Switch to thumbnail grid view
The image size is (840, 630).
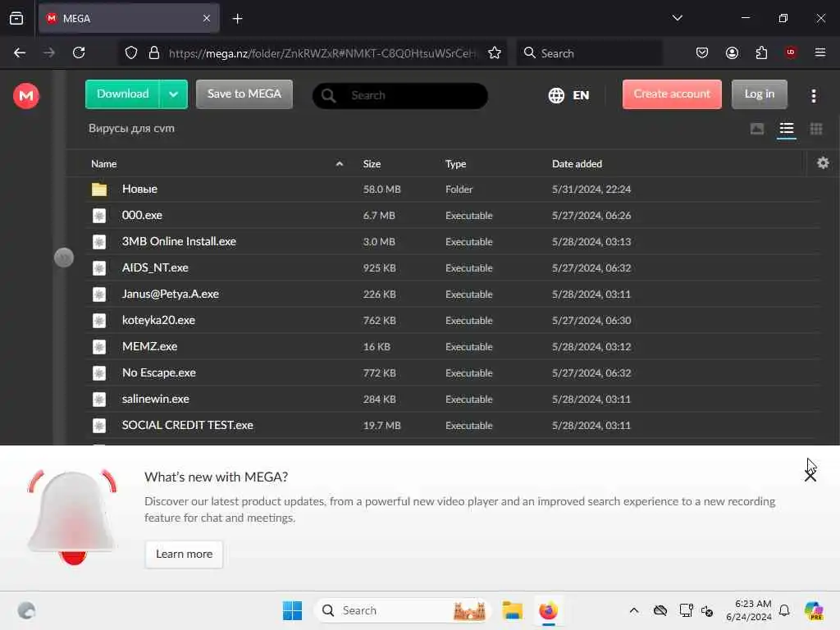816,129
